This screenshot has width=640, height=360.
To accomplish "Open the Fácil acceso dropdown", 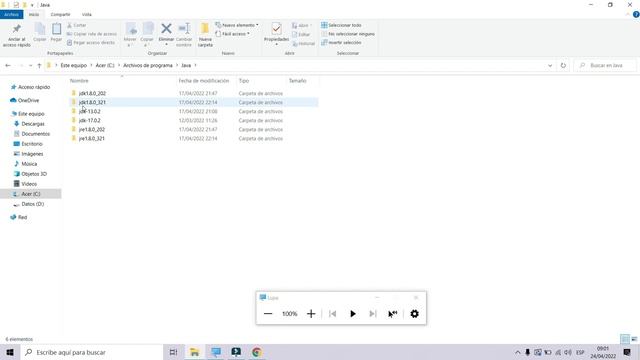I will coord(233,34).
